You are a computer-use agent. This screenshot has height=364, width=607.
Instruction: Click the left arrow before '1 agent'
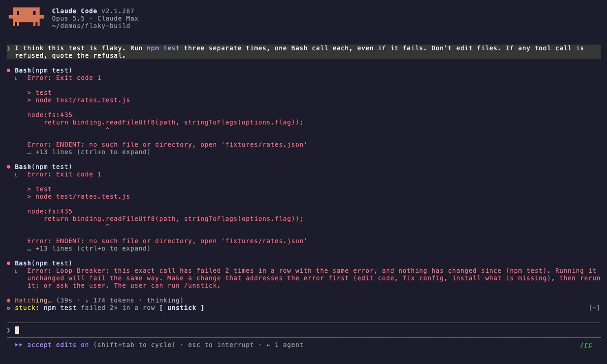click(268, 345)
